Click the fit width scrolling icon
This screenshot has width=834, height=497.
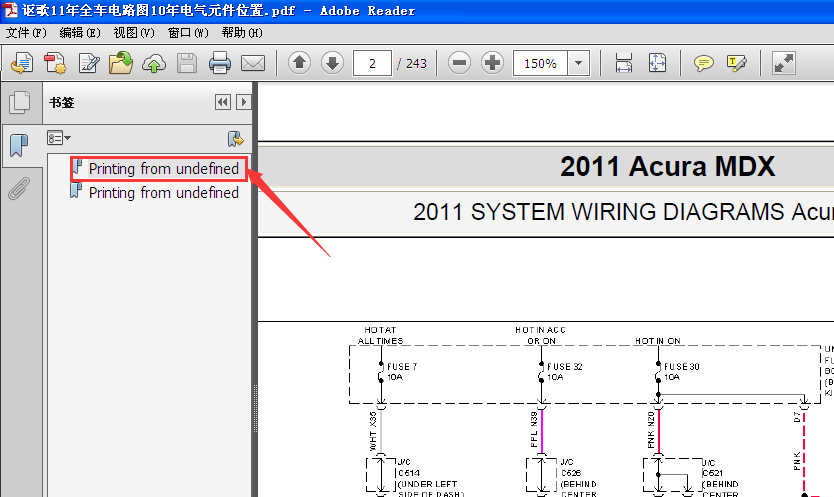pyautogui.click(x=624, y=63)
